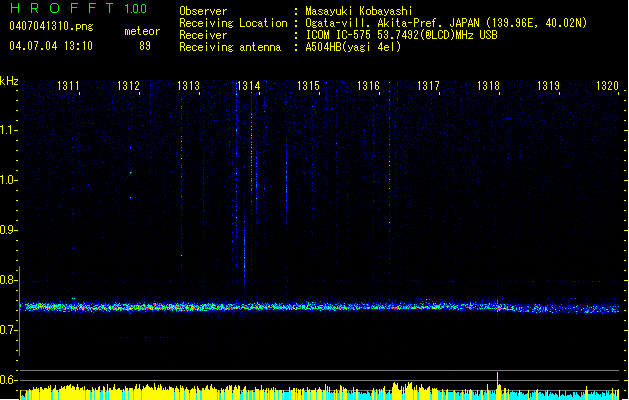Click location text Ogata-vill. Akita-Pref. JAPAN
This screenshot has height=400, width=629.
(392, 23)
